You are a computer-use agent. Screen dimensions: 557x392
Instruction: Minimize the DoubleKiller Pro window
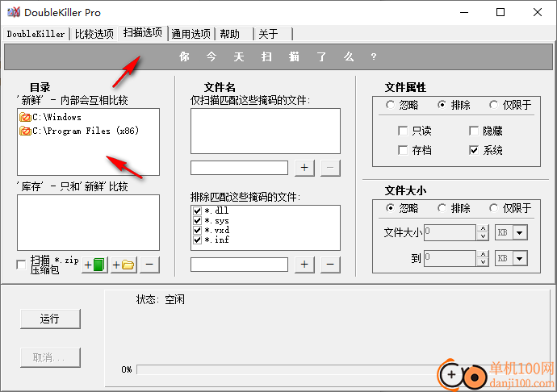pyautogui.click(x=464, y=12)
